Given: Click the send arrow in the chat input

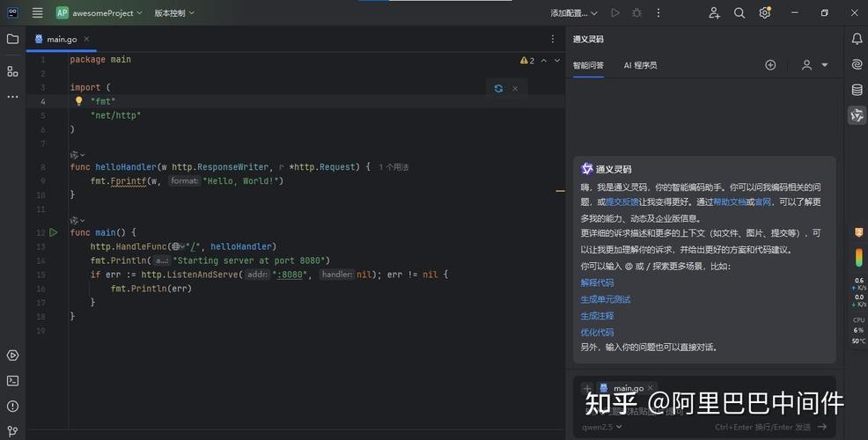Looking at the screenshot, I should (x=822, y=427).
